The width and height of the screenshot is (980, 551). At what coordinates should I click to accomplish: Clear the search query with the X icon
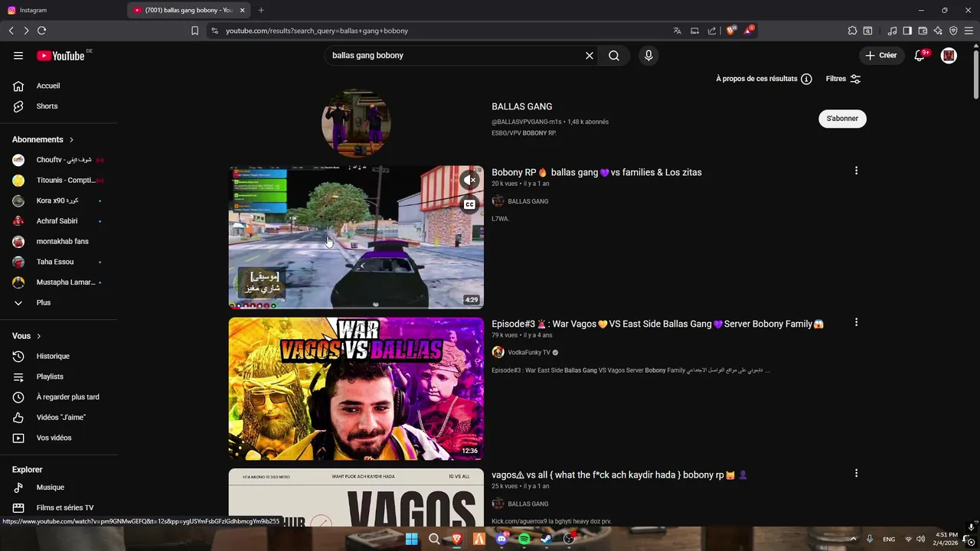(590, 55)
